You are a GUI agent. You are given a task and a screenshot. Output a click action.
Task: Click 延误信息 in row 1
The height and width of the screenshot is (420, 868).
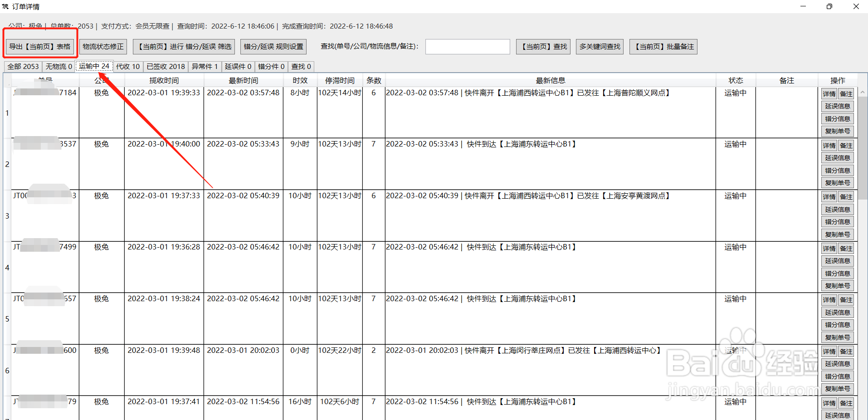coord(838,106)
